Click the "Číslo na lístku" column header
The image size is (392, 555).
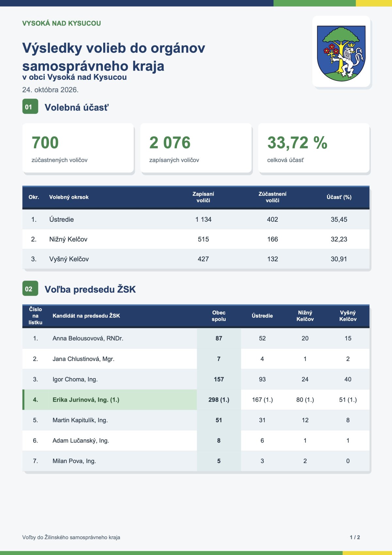[35, 316]
